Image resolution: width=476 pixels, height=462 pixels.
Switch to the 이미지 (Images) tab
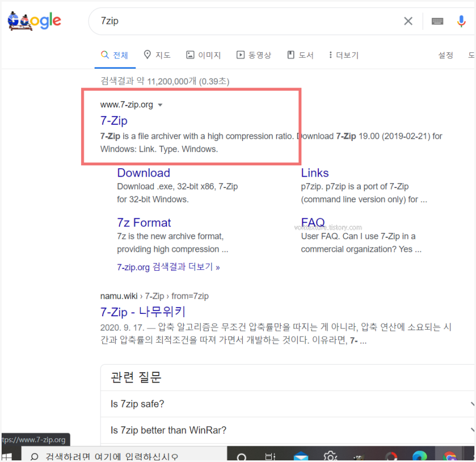click(203, 55)
